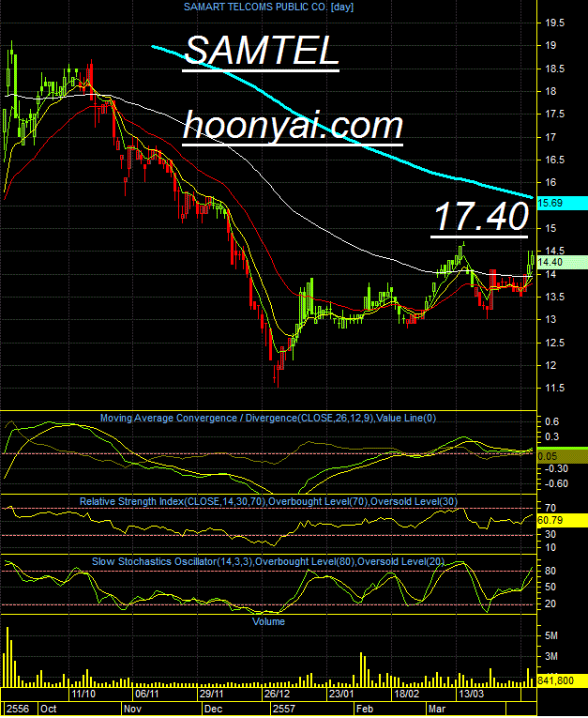Click the 29/11 date label
This screenshot has width=588, height=718.
pyautogui.click(x=211, y=694)
